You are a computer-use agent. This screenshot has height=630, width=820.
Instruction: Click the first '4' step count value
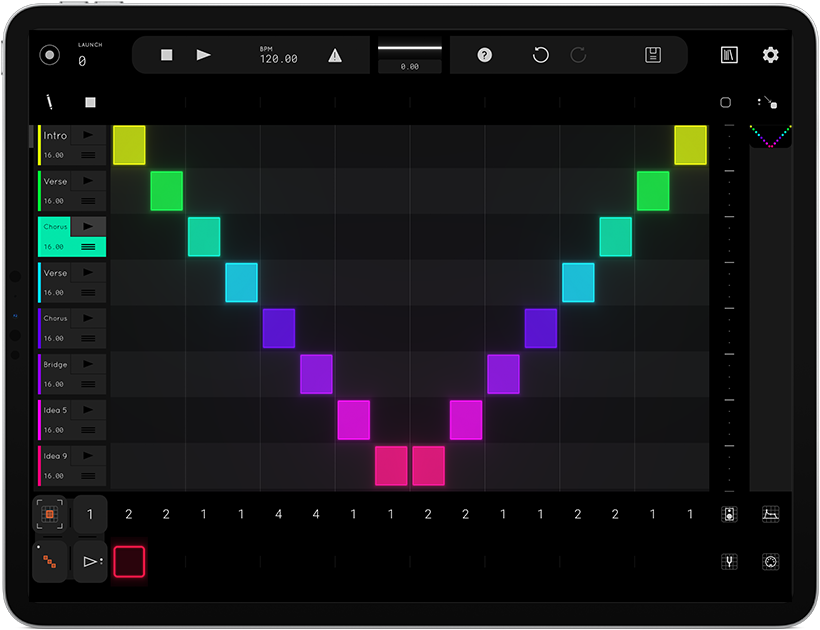tap(279, 514)
